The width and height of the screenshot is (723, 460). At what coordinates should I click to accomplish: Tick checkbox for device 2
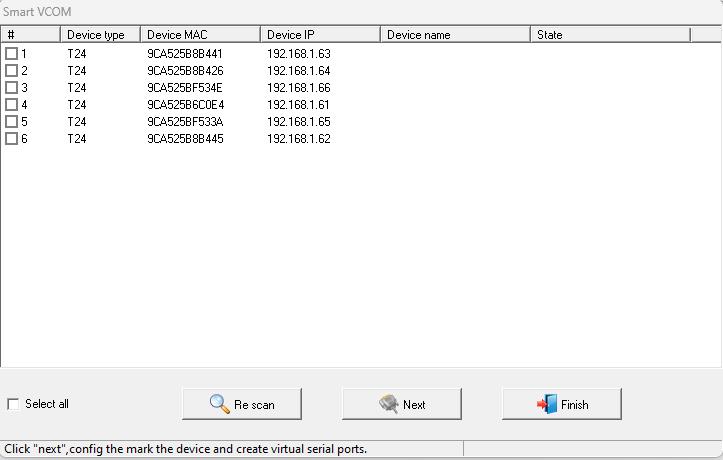12,71
